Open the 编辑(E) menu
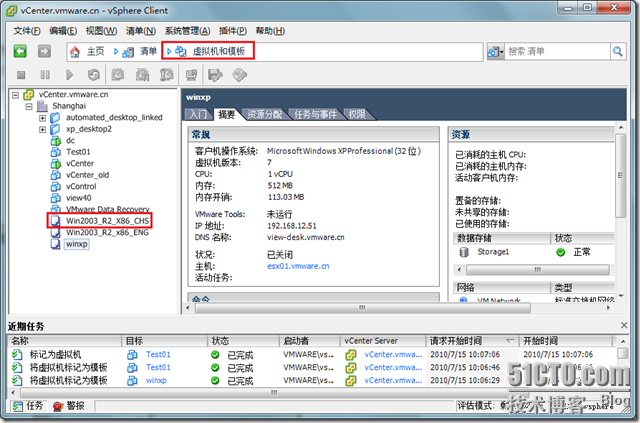The width and height of the screenshot is (640, 423). pos(63,31)
